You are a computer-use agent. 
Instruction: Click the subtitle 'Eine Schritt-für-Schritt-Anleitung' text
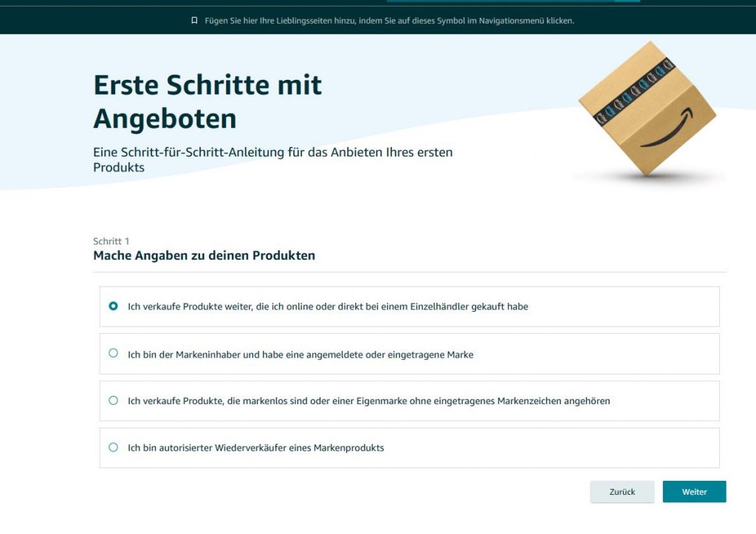tap(273, 160)
